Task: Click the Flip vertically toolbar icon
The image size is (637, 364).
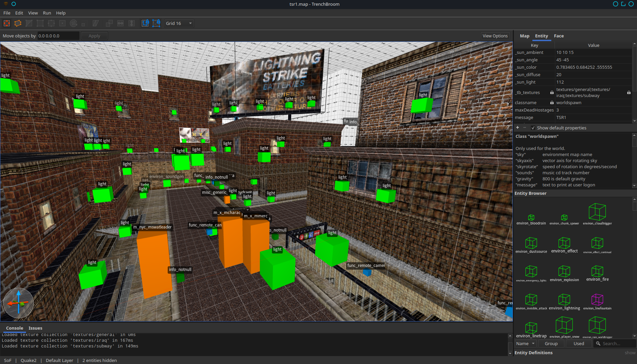Action: (132, 23)
